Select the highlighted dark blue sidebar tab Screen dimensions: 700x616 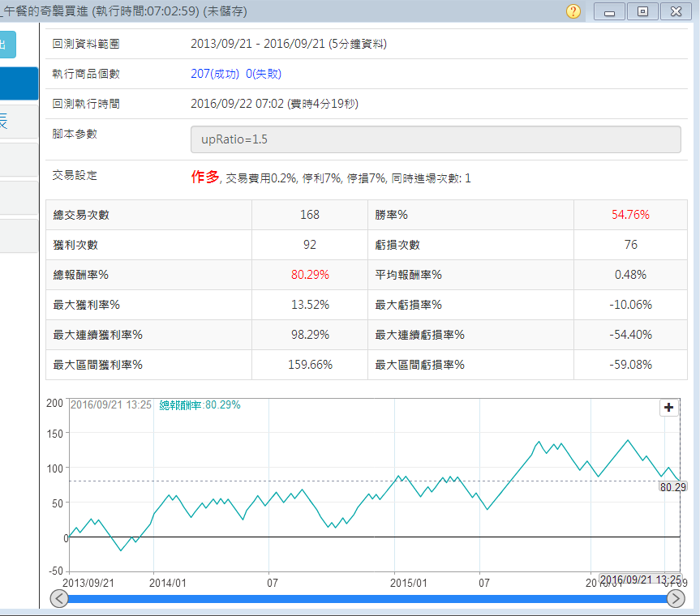(x=18, y=83)
